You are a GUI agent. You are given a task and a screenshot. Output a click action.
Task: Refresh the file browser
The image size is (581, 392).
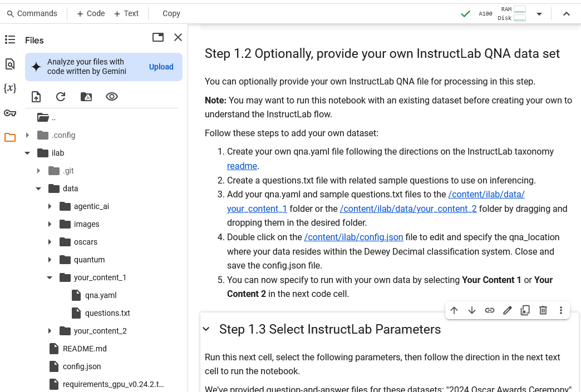tap(61, 96)
